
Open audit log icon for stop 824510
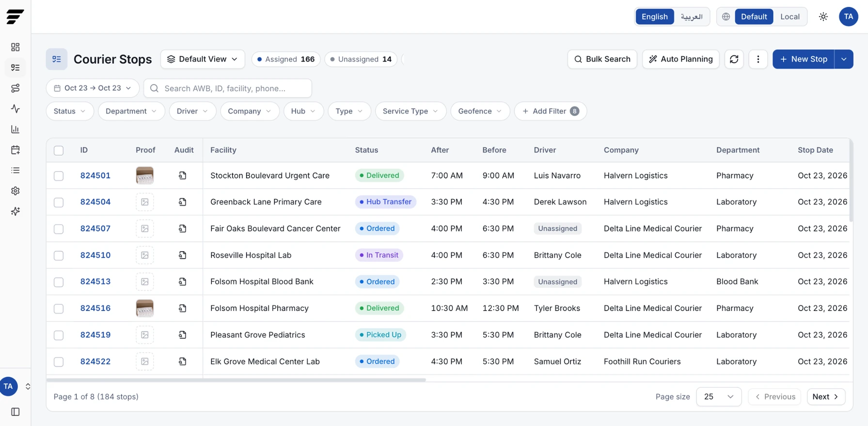183,255
